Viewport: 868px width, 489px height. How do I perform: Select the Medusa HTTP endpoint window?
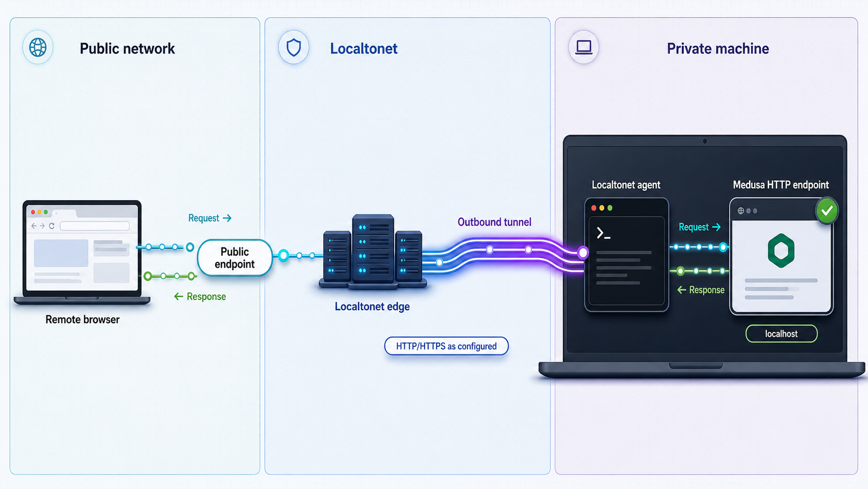click(781, 256)
